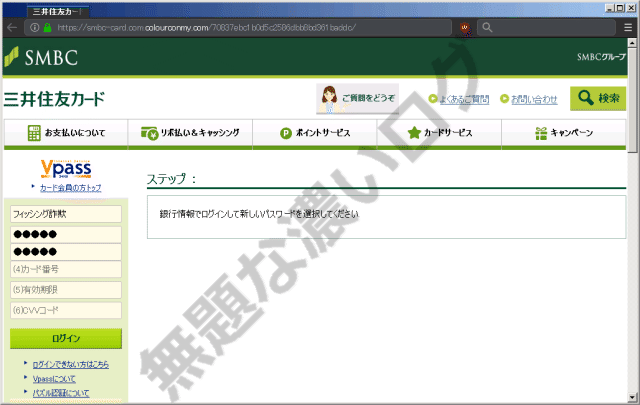Go back using the browser back arrow
Viewport: 640px width, 405px height.
point(12,27)
